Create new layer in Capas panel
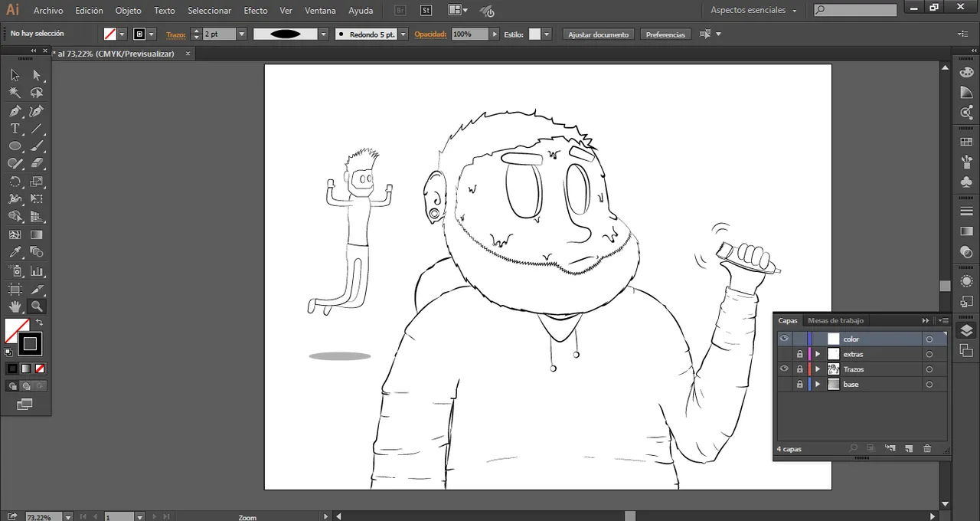The height and width of the screenshot is (521, 980). coord(909,448)
